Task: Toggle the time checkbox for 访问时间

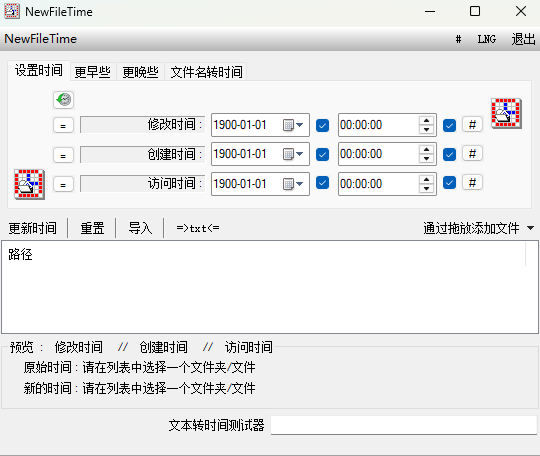Action: 449,183
